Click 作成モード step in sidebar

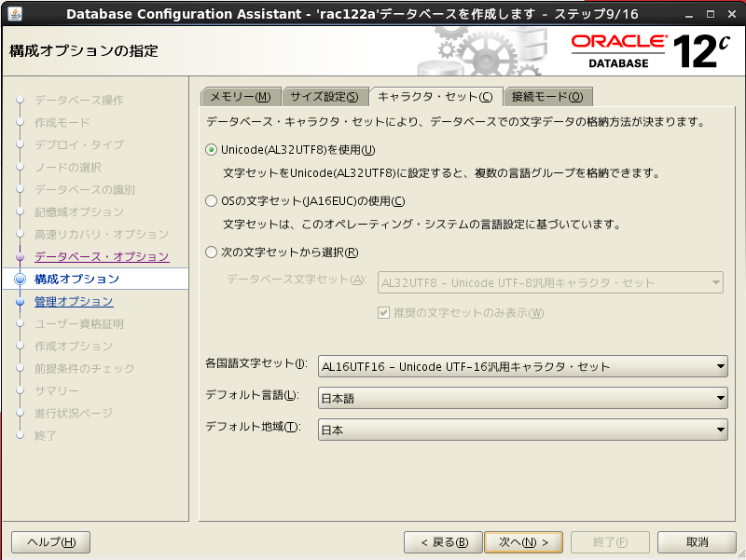[x=62, y=123]
